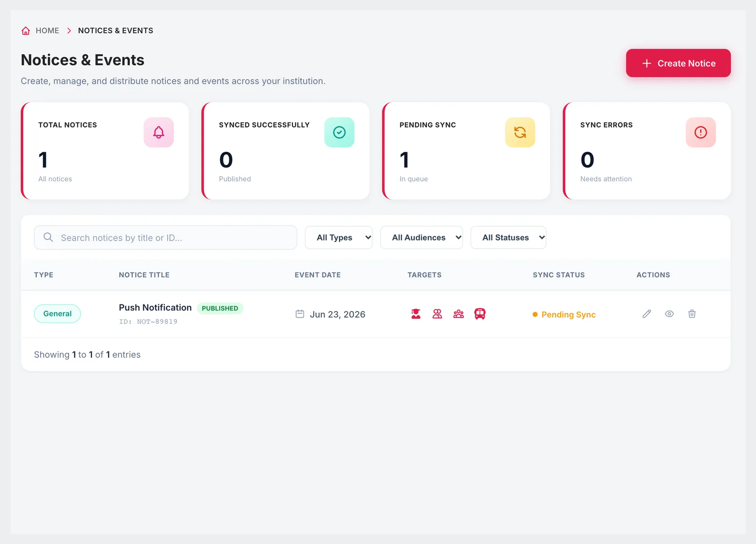The height and width of the screenshot is (544, 756).
Task: Click the ACTIONS column header
Action: [x=653, y=275]
